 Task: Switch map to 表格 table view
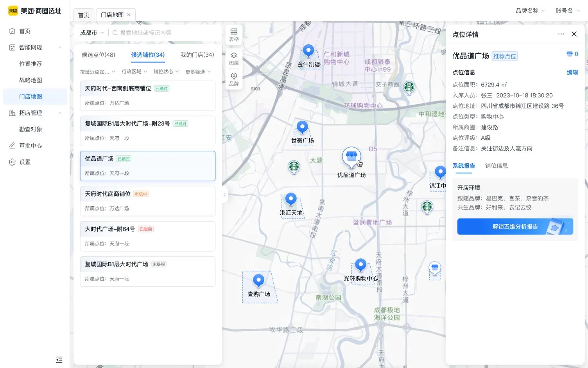pos(234,35)
